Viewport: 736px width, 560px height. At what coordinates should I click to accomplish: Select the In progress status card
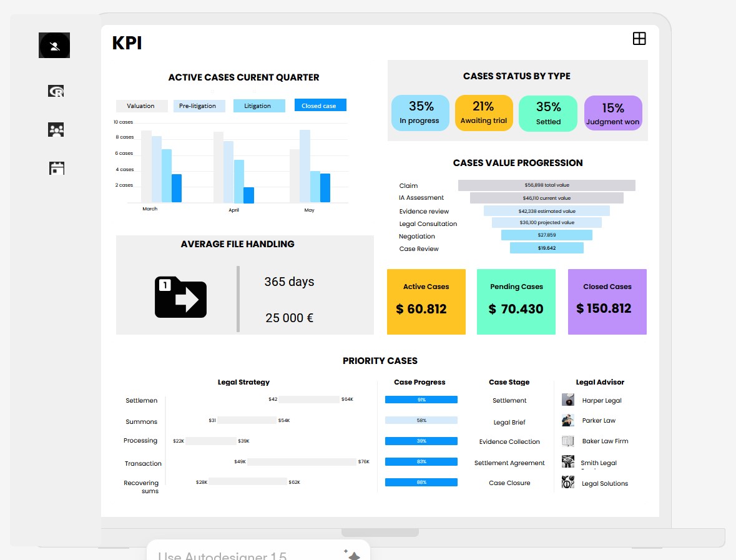(x=420, y=113)
